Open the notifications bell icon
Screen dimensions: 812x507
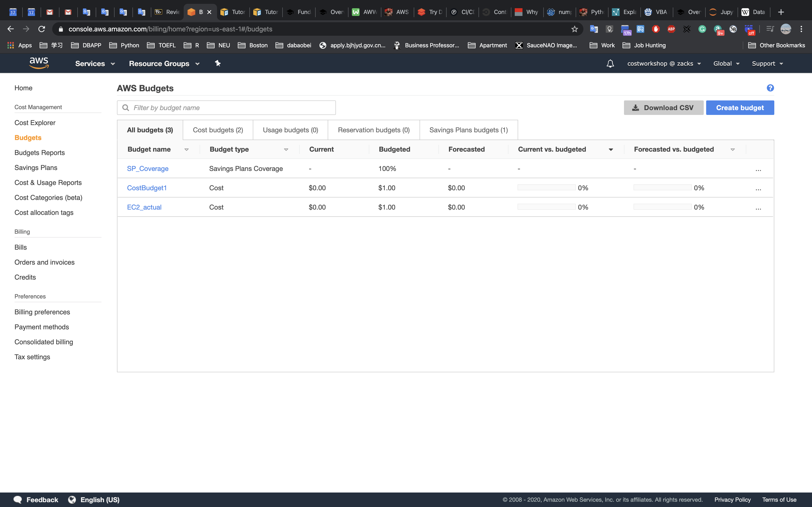(610, 63)
